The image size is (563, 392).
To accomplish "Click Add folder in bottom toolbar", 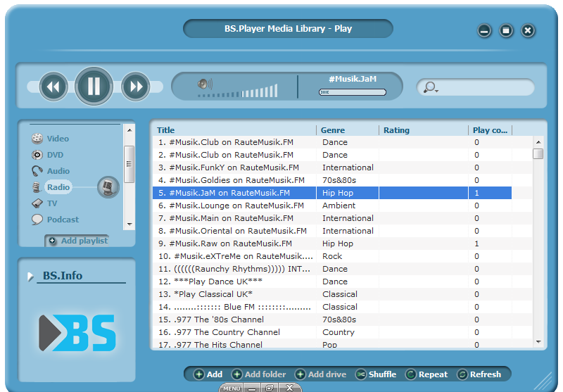I will coord(258,374).
